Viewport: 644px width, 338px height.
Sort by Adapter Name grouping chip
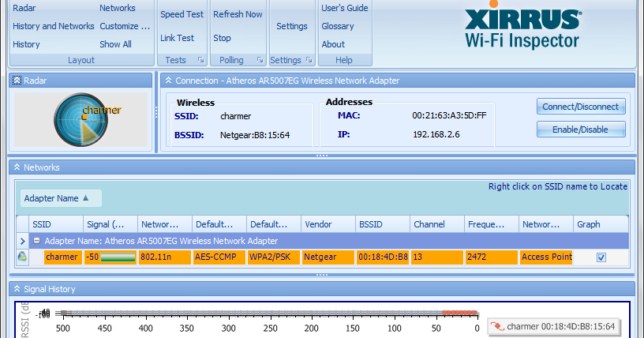coord(61,198)
